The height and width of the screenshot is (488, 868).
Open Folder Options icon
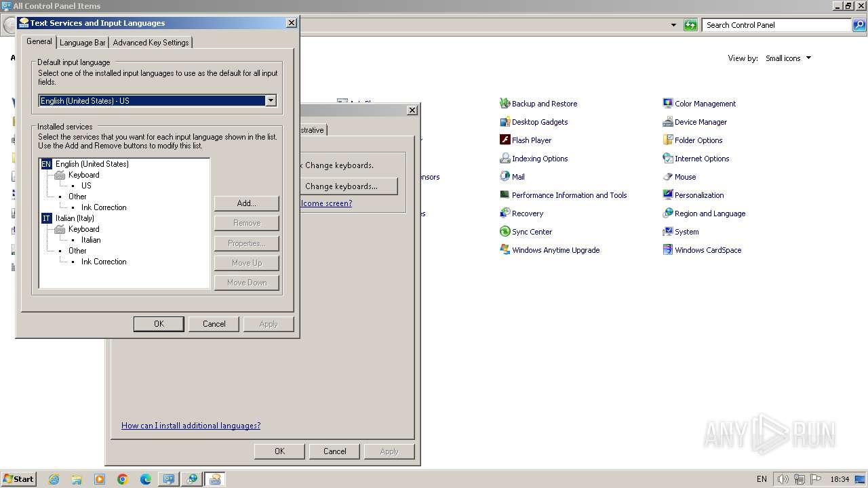pos(668,140)
